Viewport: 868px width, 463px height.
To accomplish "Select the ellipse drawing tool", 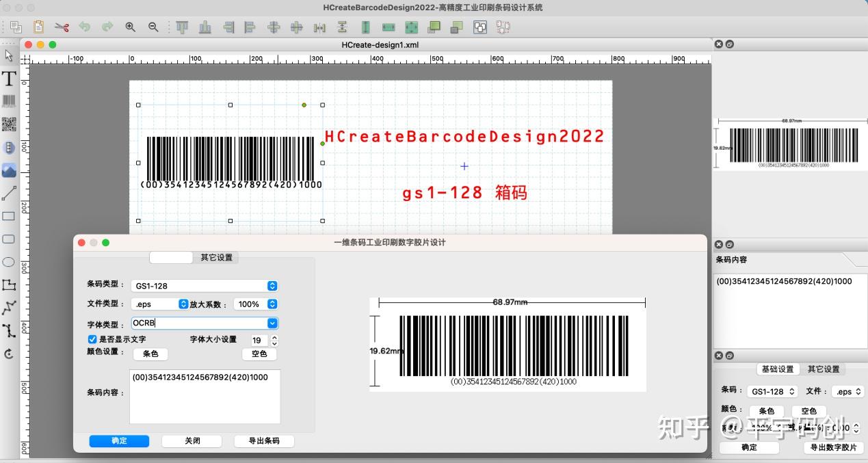I will 9,262.
